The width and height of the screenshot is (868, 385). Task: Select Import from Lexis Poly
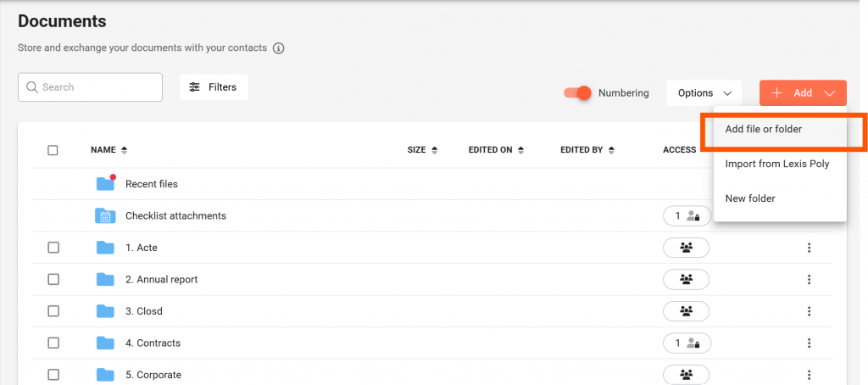(776, 164)
